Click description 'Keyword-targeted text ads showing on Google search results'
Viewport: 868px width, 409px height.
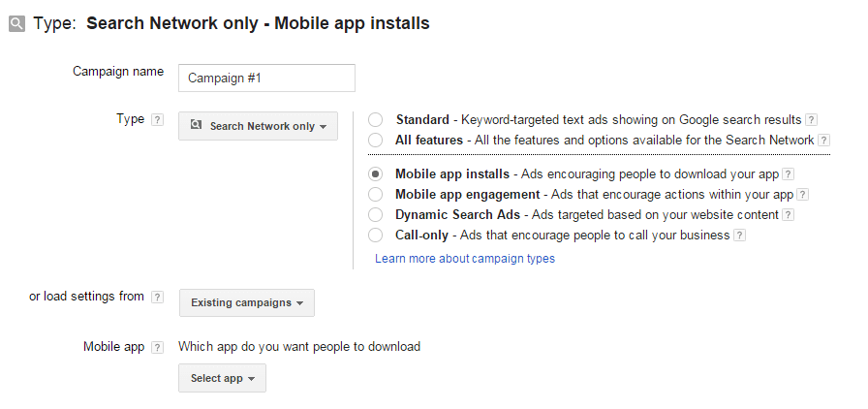[632, 120]
